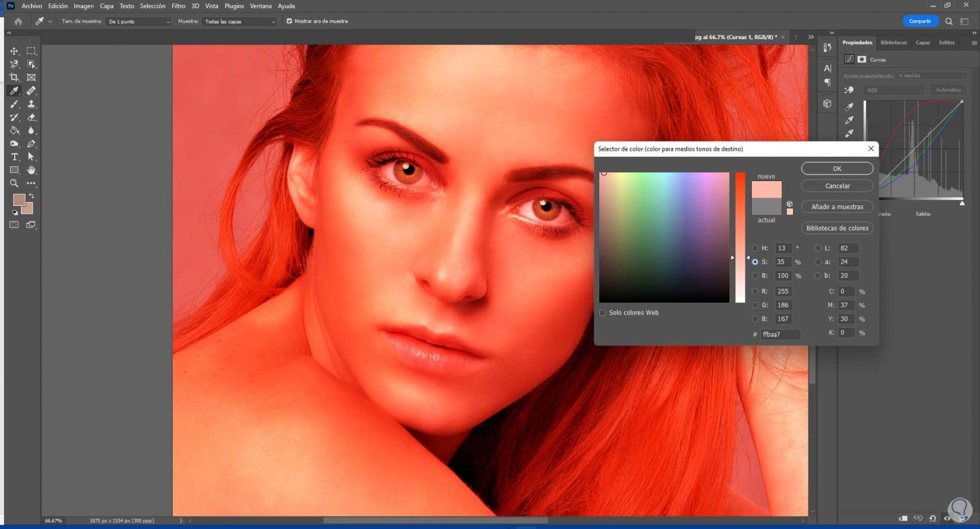Toggle Mostrar aro de muestra checkbox
Screen dimensions: 980x529
(x=289, y=21)
